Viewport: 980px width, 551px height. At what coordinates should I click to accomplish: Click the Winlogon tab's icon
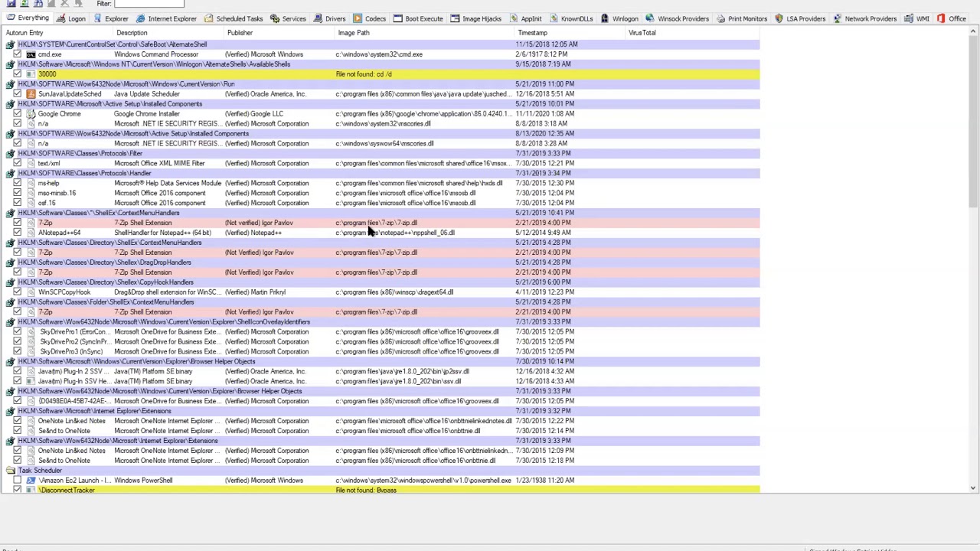604,18
